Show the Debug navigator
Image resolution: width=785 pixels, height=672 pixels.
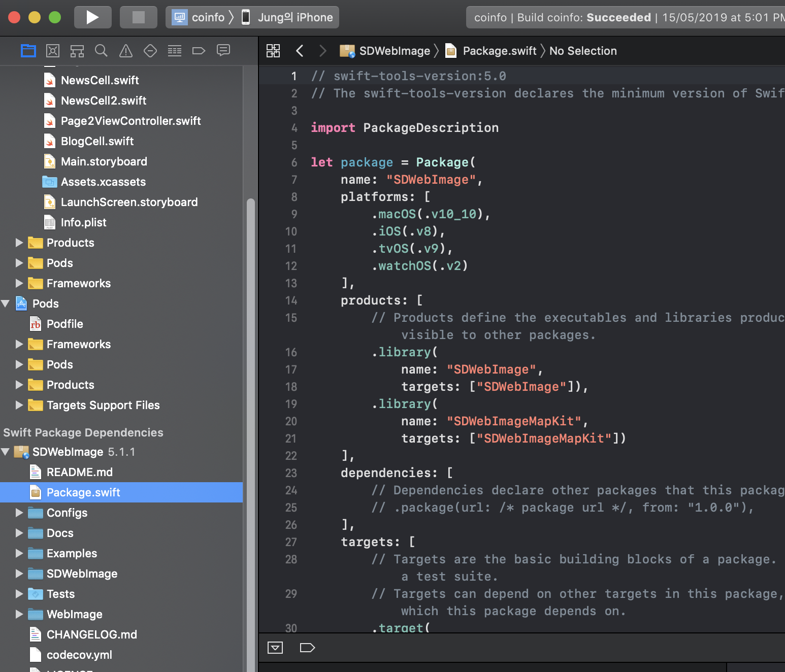pyautogui.click(x=175, y=51)
